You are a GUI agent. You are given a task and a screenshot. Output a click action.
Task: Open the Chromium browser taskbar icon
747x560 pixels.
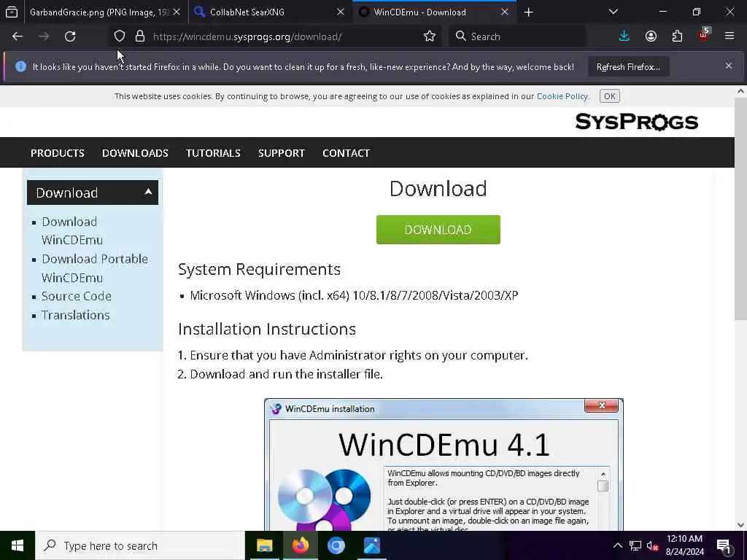(x=336, y=545)
